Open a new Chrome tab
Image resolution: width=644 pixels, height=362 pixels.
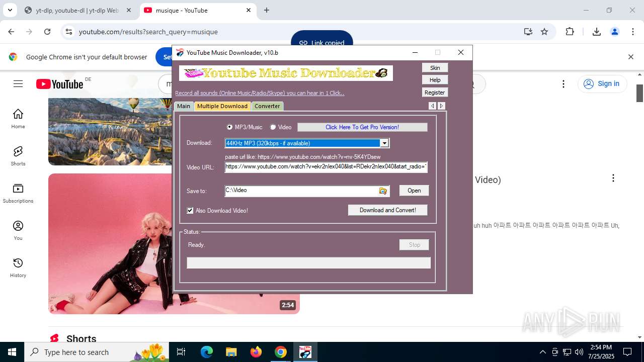point(267,10)
